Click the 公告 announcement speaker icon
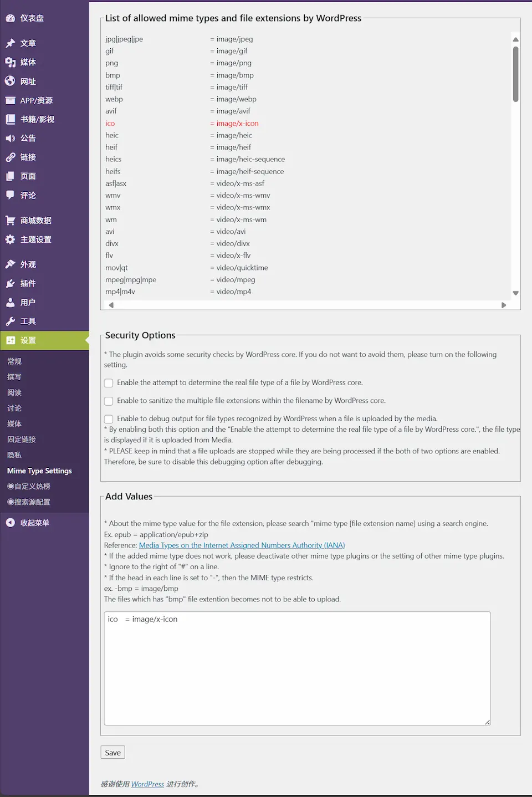The width and height of the screenshot is (532, 797). 11,138
